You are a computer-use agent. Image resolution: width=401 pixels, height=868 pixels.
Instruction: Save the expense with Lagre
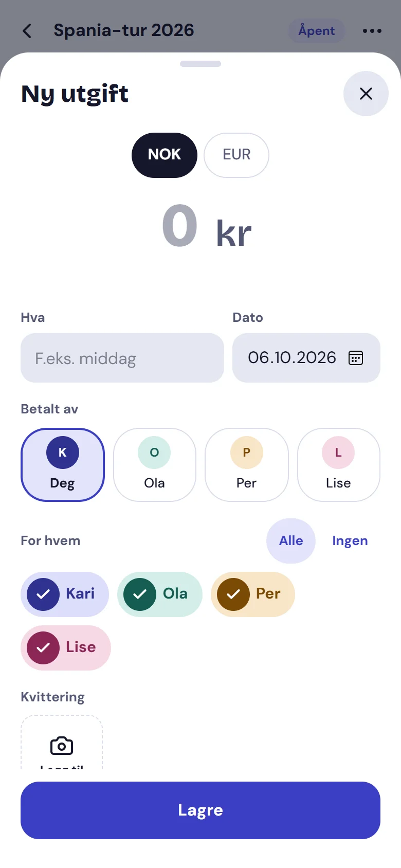coord(200,810)
